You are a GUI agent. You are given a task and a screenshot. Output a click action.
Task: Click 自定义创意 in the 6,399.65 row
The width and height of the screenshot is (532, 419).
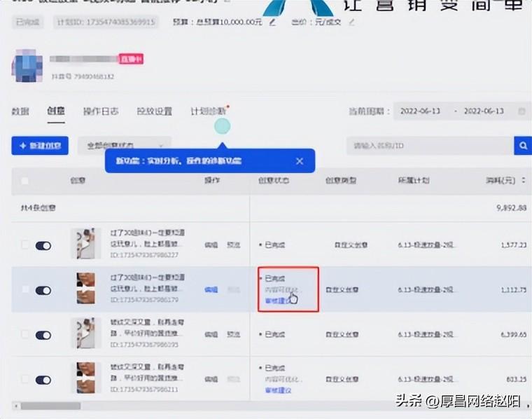click(x=342, y=334)
